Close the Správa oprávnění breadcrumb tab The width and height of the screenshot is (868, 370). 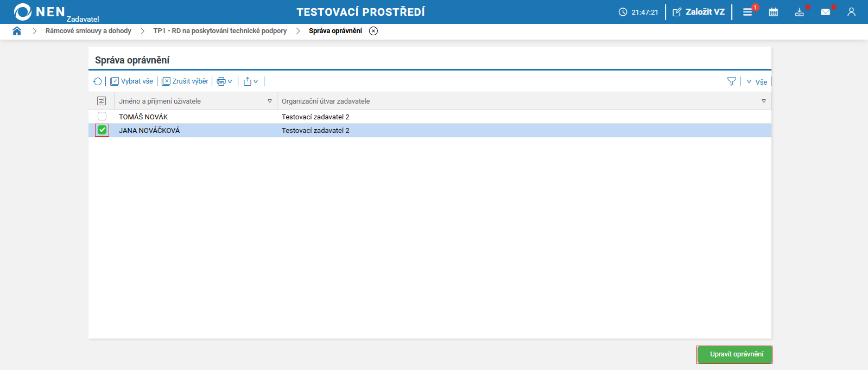coord(373,31)
